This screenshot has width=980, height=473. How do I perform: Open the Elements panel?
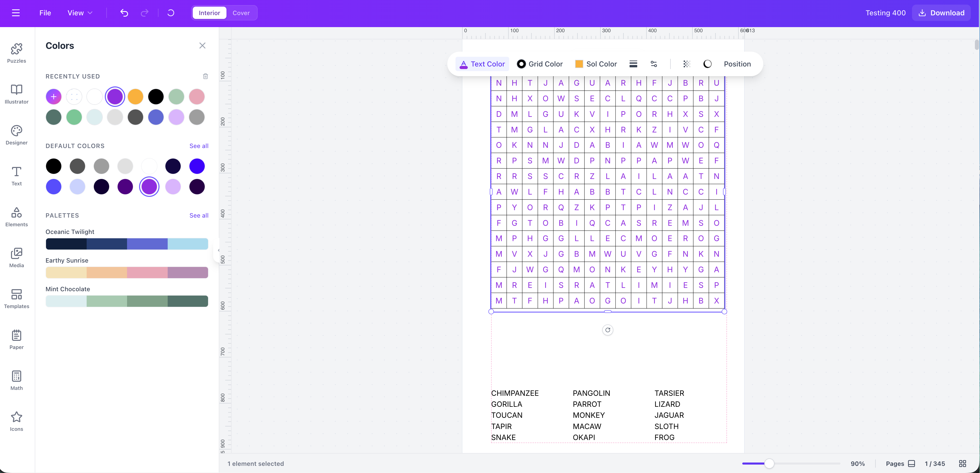[16, 217]
